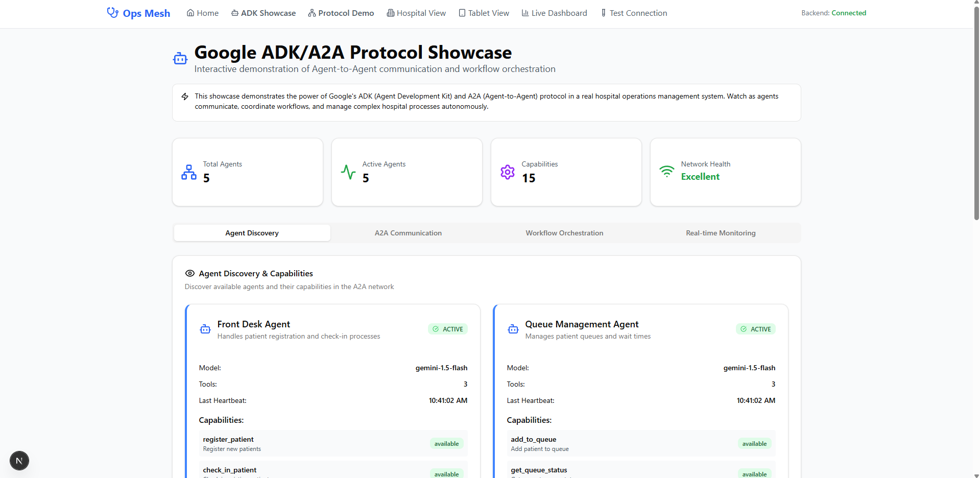Navigate to Protocol Demo
The height and width of the screenshot is (478, 980).
pos(341,13)
